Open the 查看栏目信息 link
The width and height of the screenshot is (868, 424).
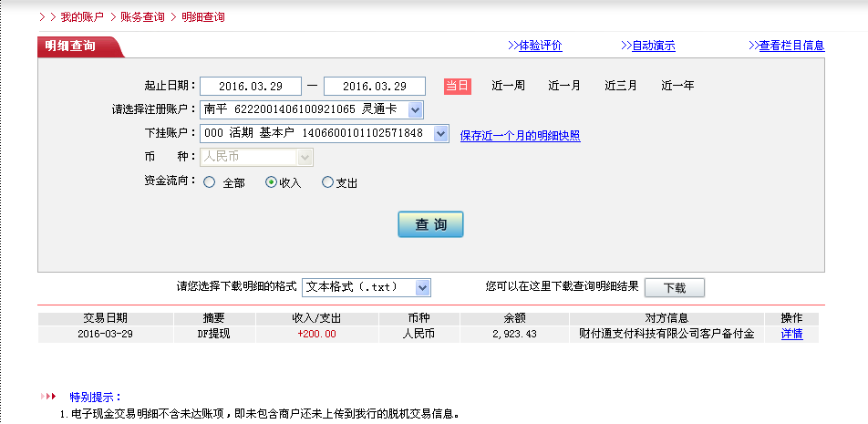tap(791, 46)
